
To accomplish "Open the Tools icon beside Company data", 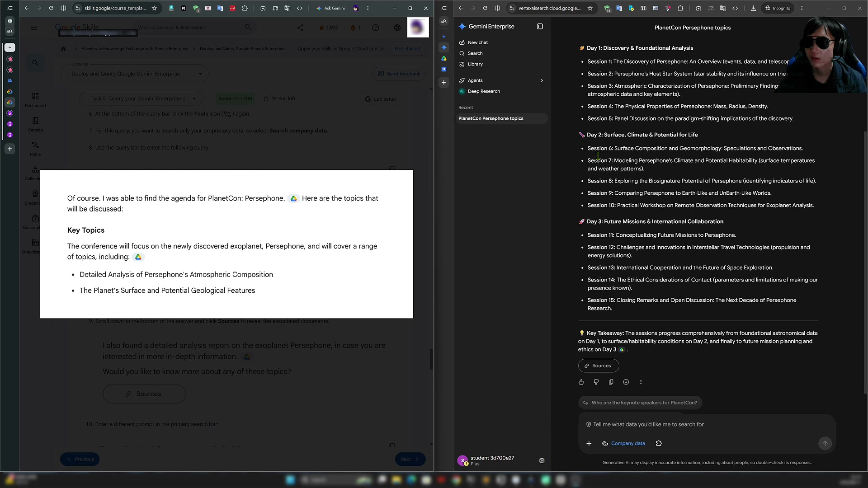I will tap(659, 444).
